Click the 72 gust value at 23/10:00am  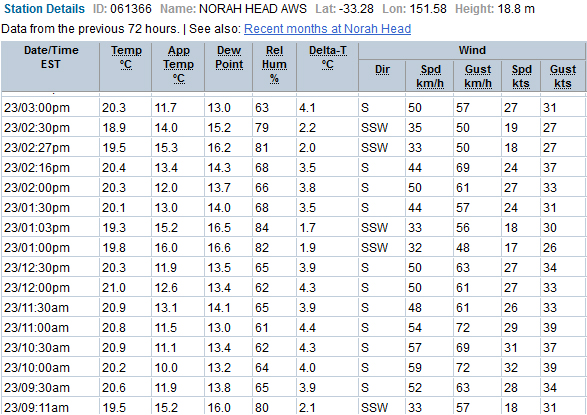tap(463, 368)
